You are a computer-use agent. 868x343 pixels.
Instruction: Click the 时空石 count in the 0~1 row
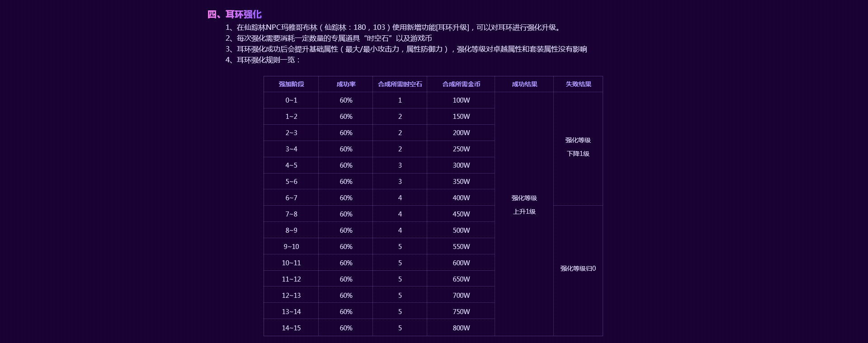pos(400,100)
